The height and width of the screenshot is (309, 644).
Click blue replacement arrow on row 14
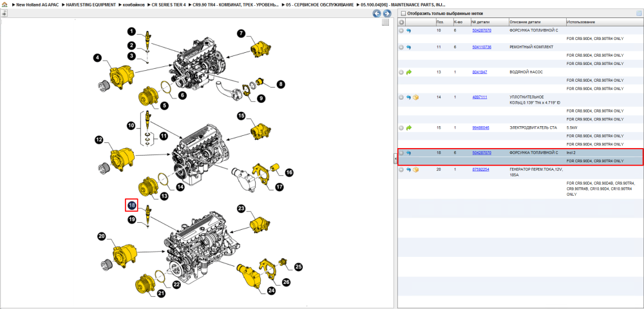click(409, 97)
